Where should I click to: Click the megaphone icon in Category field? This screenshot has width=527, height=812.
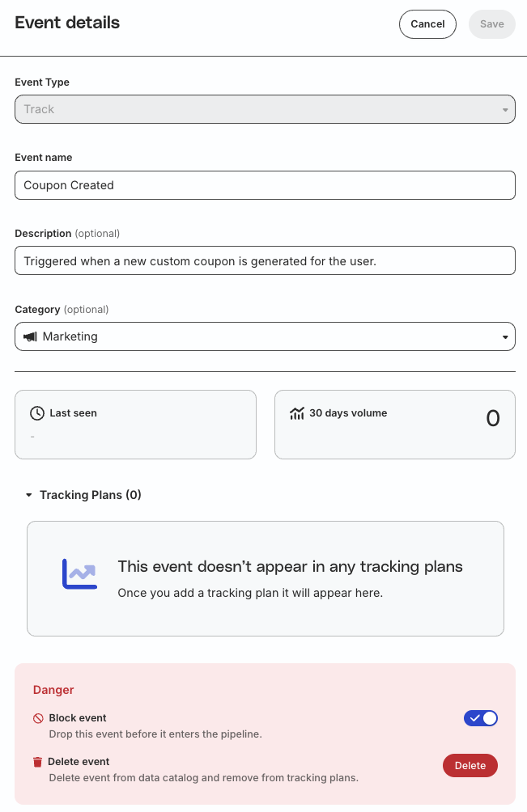[31, 336]
